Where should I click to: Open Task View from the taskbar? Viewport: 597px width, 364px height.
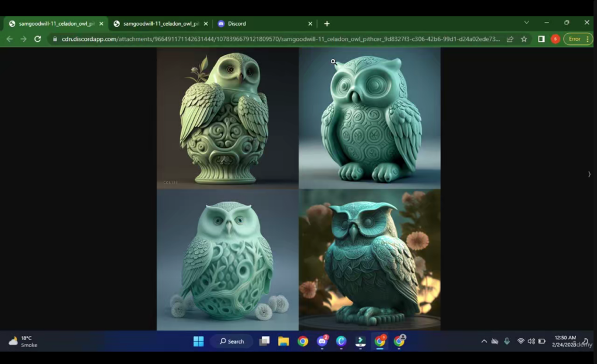(264, 341)
